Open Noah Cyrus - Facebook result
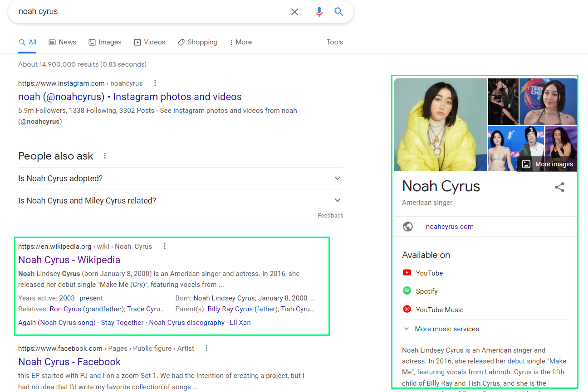The width and height of the screenshot is (588, 392). (x=69, y=362)
